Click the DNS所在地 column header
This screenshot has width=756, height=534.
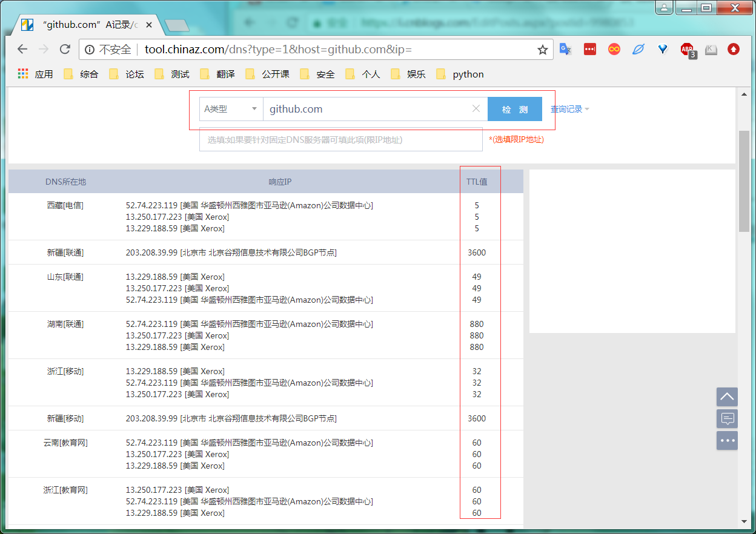pyautogui.click(x=65, y=182)
